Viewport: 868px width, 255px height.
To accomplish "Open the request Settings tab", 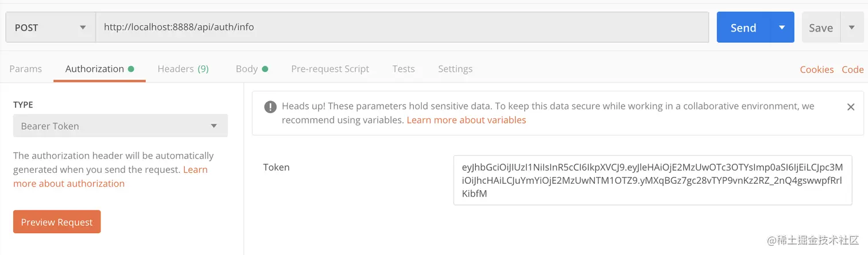I will click(x=455, y=69).
